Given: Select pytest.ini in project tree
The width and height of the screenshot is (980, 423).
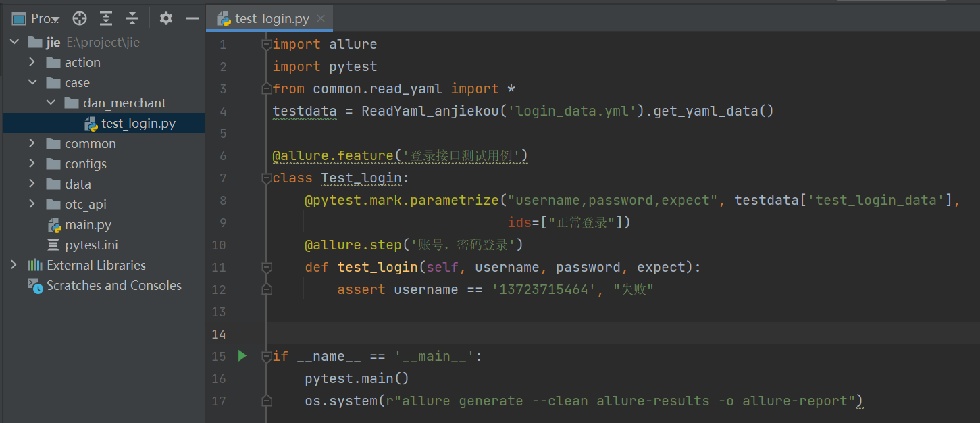Looking at the screenshot, I should pyautogui.click(x=91, y=245).
